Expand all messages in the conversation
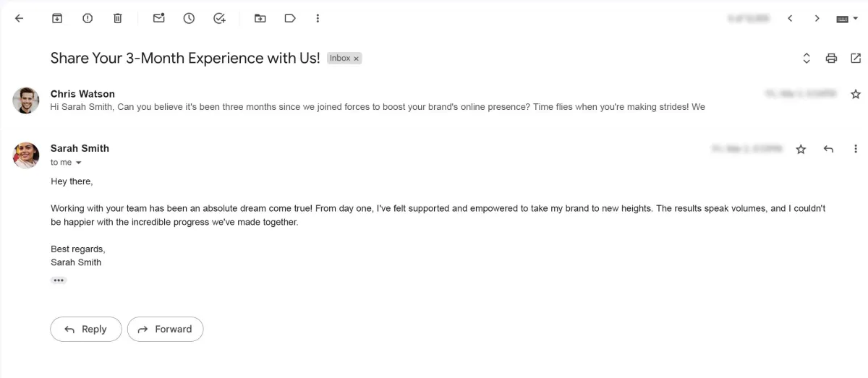 [807, 59]
